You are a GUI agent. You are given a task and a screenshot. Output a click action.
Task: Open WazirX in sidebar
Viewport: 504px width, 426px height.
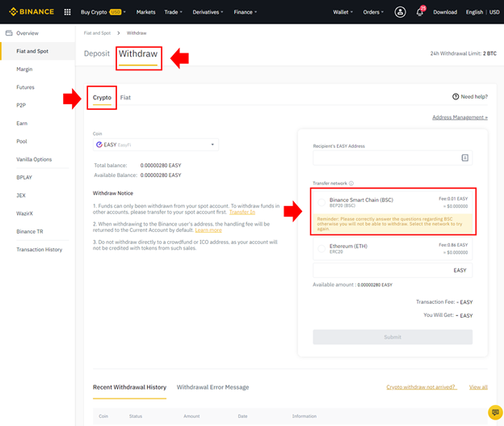[24, 213]
